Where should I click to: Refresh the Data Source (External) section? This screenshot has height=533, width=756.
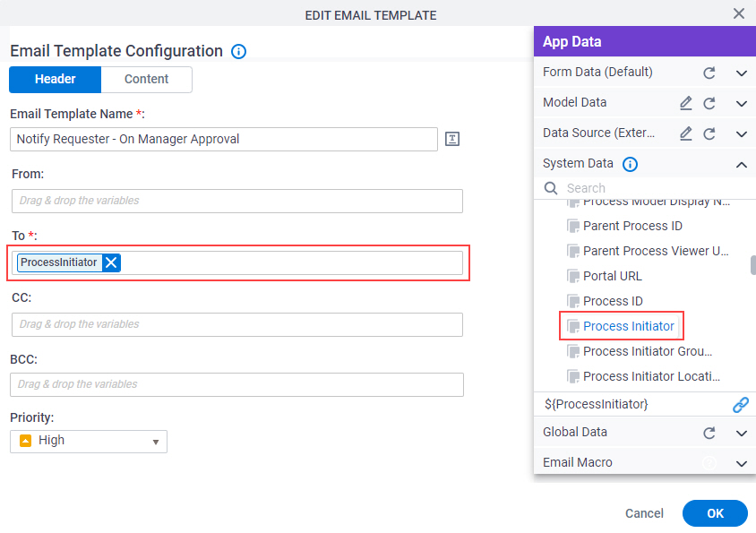[x=709, y=133]
